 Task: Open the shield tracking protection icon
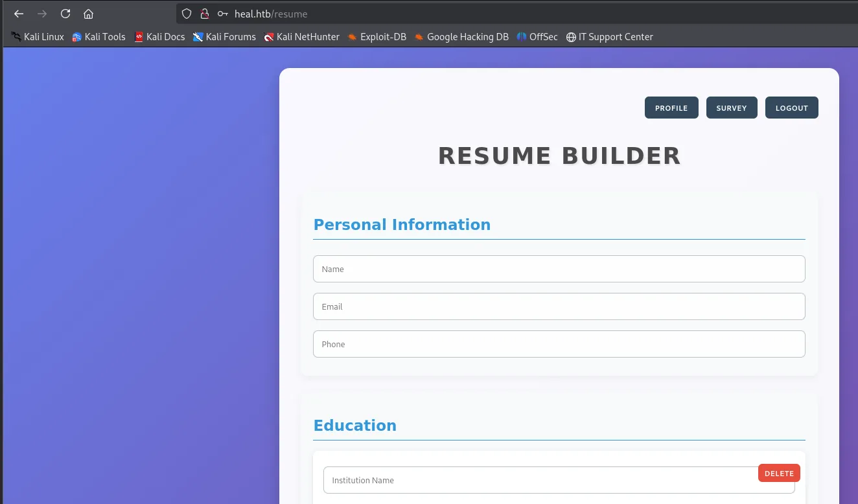187,14
